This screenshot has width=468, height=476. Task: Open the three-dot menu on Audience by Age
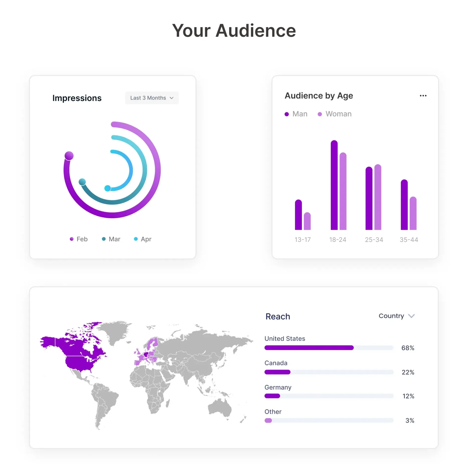click(x=423, y=95)
